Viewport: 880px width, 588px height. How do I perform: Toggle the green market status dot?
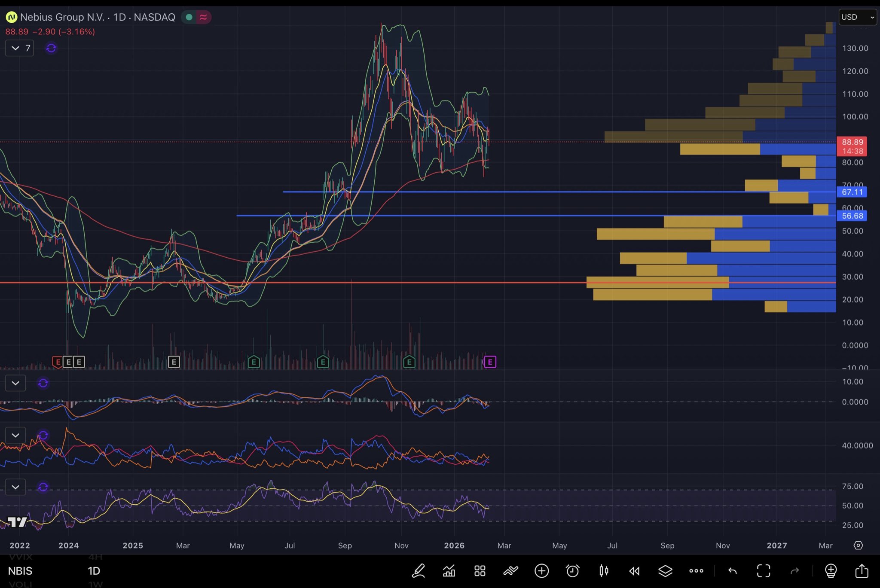point(189,17)
